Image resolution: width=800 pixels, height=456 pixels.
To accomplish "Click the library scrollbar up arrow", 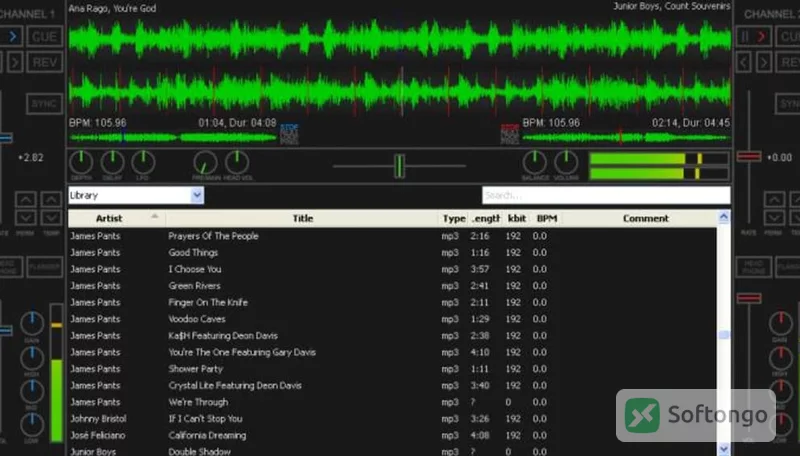I will click(723, 217).
